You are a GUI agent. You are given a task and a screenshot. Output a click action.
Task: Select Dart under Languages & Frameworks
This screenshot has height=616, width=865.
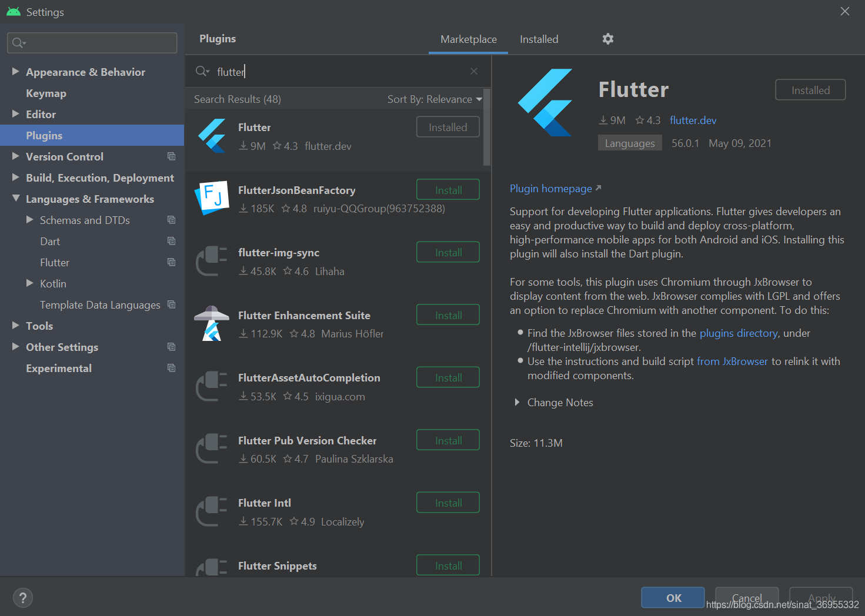[92, 241]
